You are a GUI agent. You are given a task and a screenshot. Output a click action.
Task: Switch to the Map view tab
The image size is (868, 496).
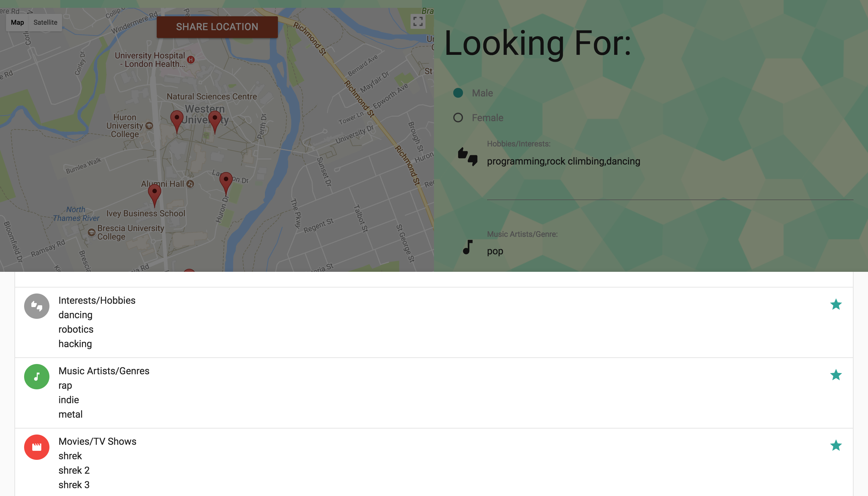pos(17,23)
